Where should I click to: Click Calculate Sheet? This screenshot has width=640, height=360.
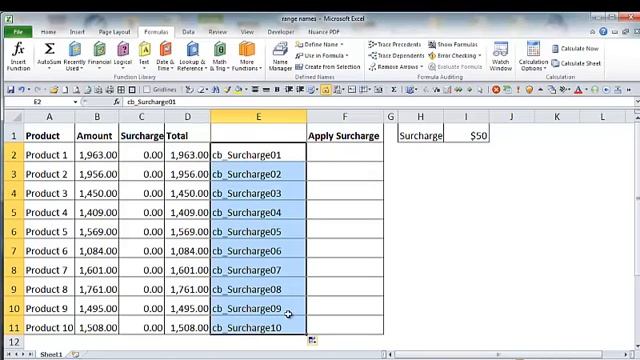[576, 63]
